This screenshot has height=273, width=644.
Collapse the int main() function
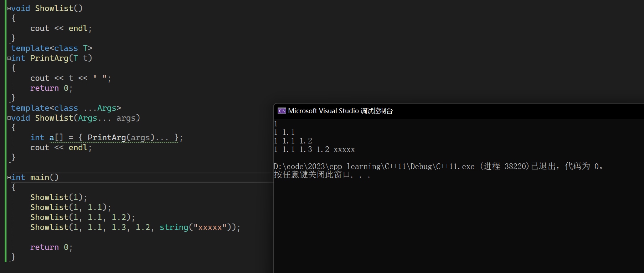pos(9,178)
